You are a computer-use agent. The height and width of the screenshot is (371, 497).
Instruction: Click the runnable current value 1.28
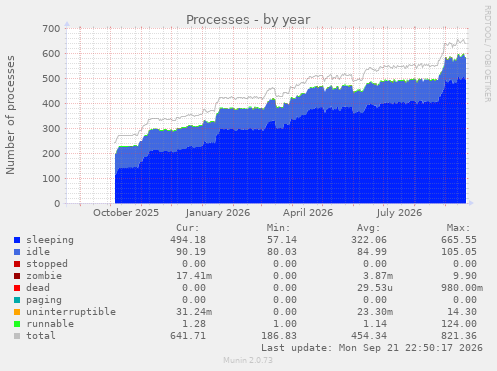pyautogui.click(x=194, y=324)
